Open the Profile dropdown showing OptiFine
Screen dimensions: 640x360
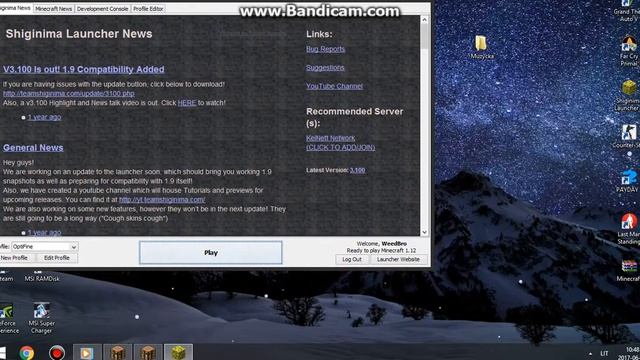(44, 247)
